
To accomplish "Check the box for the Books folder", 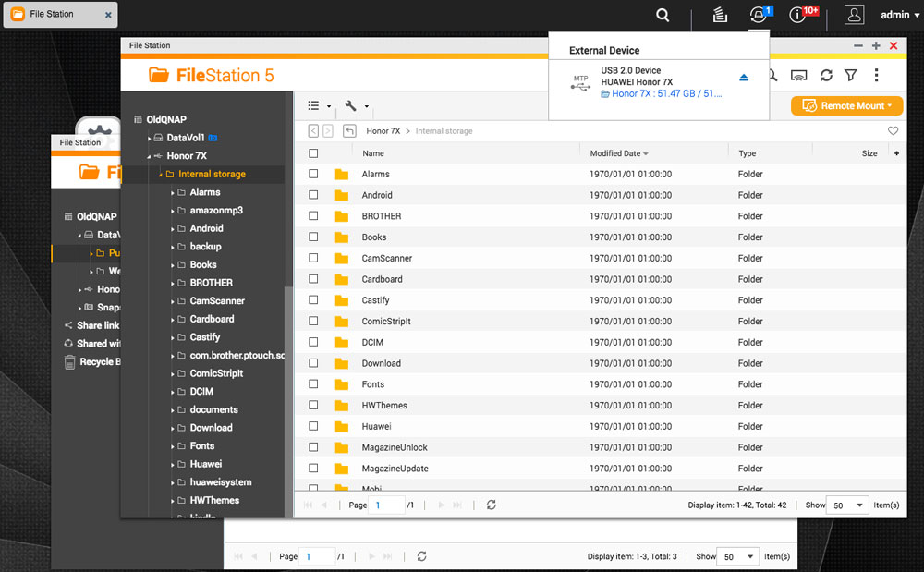I will 313,237.
